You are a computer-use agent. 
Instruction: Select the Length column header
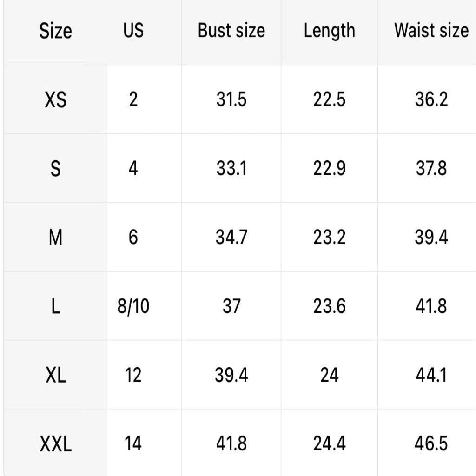pyautogui.click(x=329, y=31)
